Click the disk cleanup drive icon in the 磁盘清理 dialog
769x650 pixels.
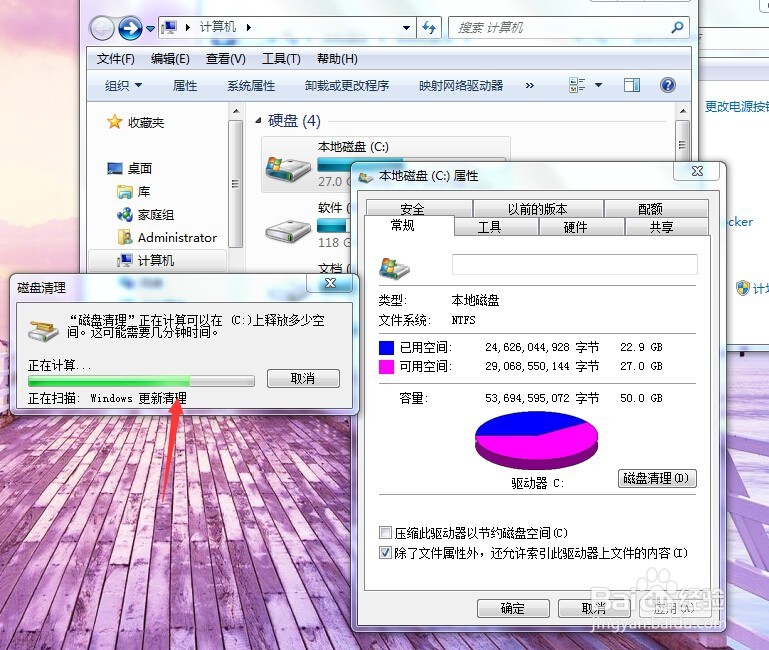tap(43, 330)
